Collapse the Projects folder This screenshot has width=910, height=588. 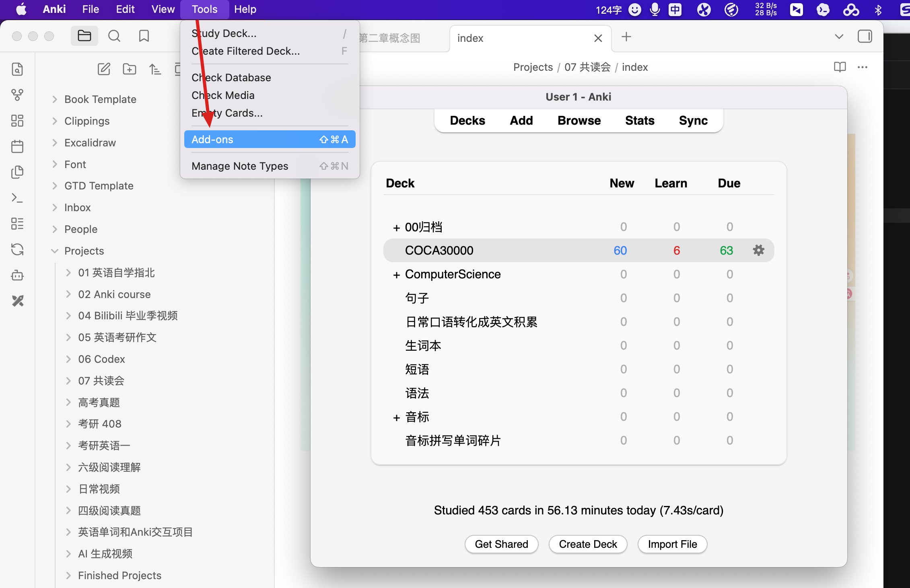tap(55, 251)
